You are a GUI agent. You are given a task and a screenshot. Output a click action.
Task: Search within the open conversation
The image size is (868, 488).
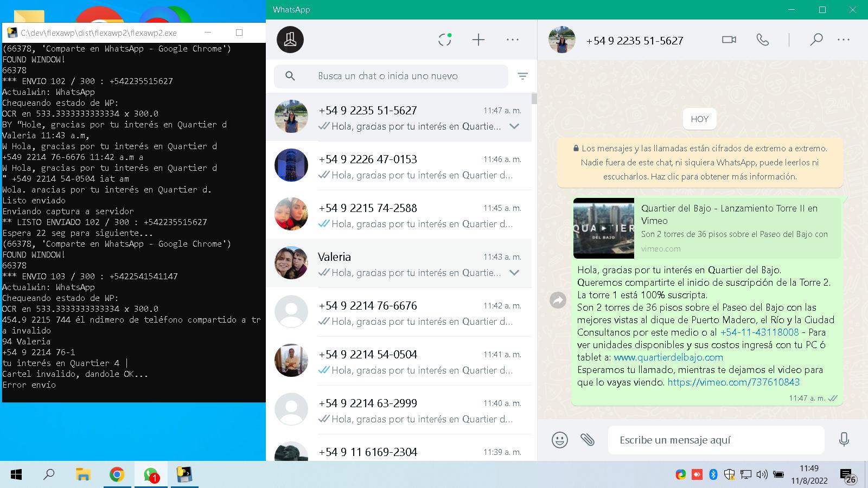[816, 40]
